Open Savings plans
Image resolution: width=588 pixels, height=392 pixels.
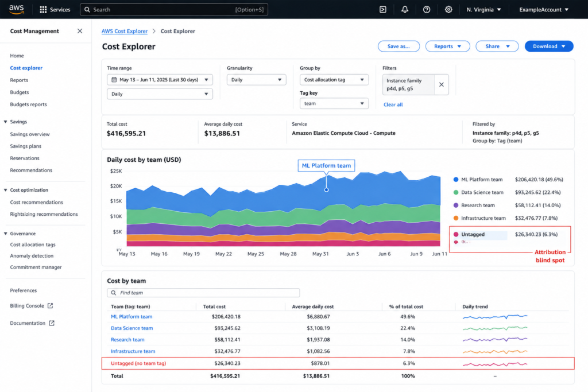tap(25, 146)
